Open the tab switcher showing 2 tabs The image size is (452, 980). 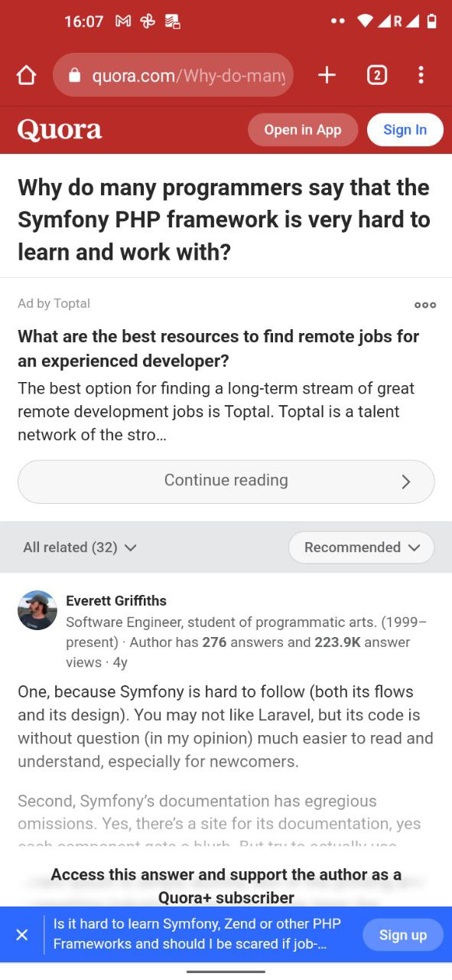point(376,75)
